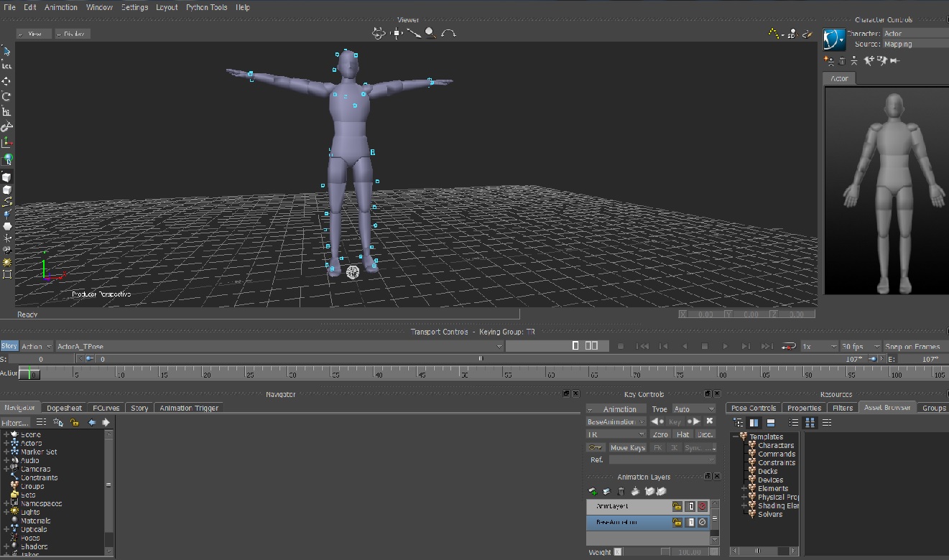
Task: Select the Characters item under Templates
Action: (774, 444)
